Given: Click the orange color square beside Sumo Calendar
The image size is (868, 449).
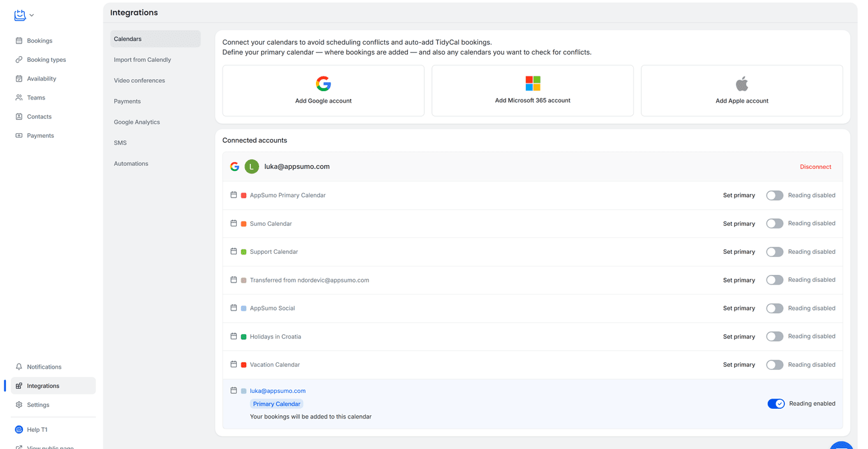Looking at the screenshot, I should click(x=243, y=223).
